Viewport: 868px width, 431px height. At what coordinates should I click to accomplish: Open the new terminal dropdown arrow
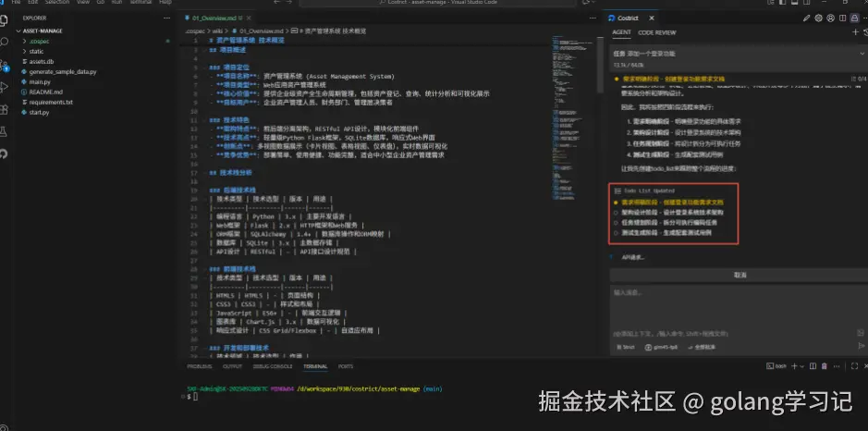pos(802,366)
